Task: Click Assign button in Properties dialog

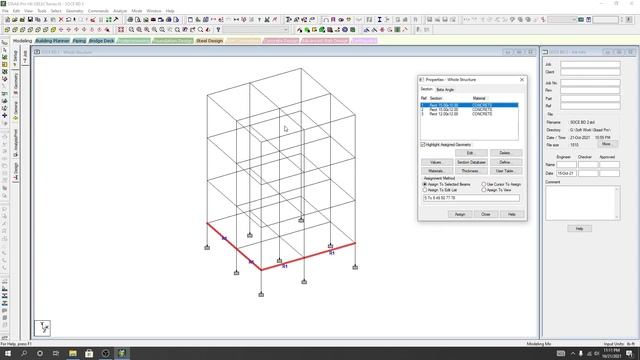Action: (x=460, y=214)
